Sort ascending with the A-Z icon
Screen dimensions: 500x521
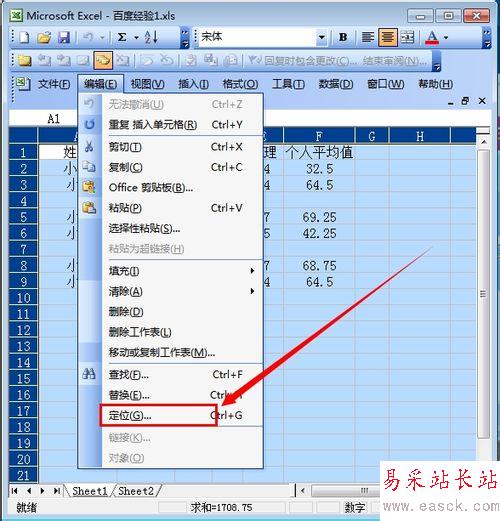coord(151,37)
